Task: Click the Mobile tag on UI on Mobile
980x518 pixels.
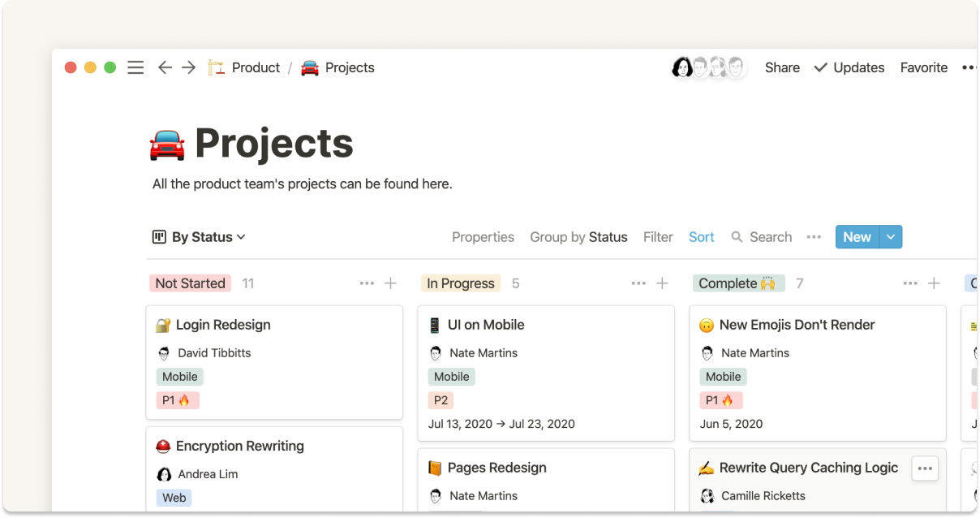Action: point(452,377)
